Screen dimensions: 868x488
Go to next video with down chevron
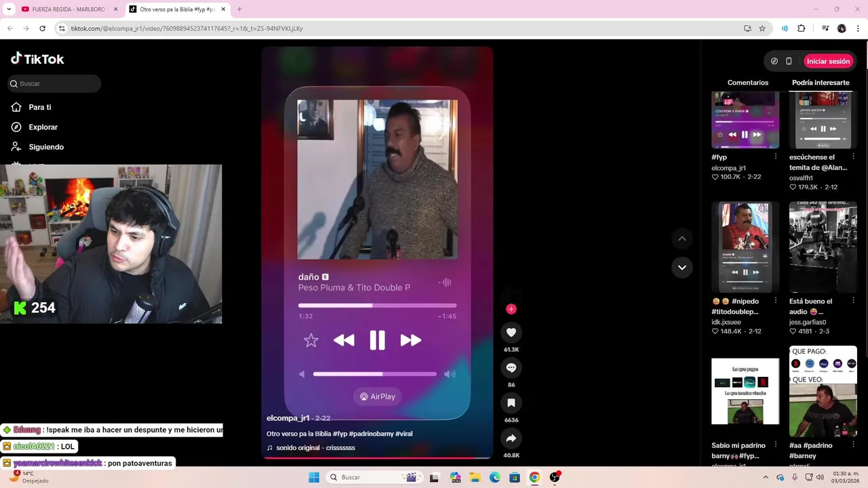point(682,267)
